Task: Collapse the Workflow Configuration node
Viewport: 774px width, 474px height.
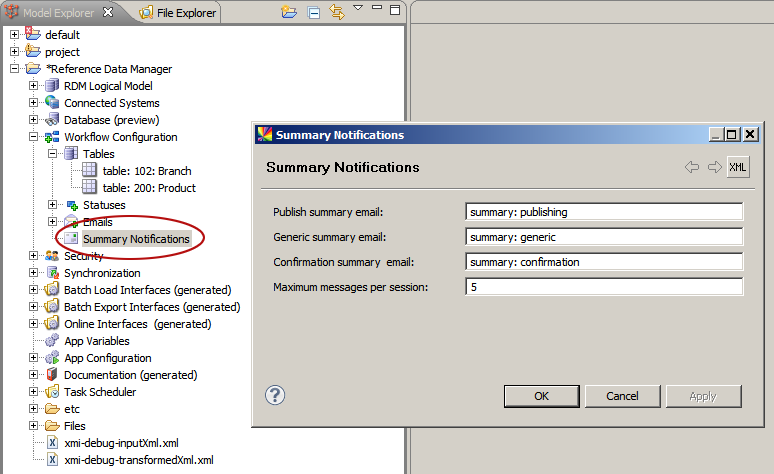Action: [33, 137]
